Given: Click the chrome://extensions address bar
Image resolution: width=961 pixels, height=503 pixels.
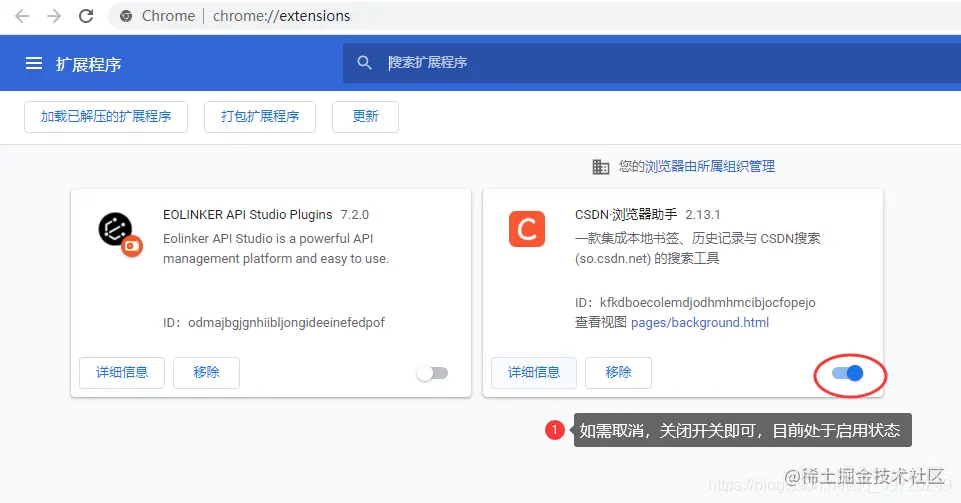Looking at the screenshot, I should tap(533, 16).
